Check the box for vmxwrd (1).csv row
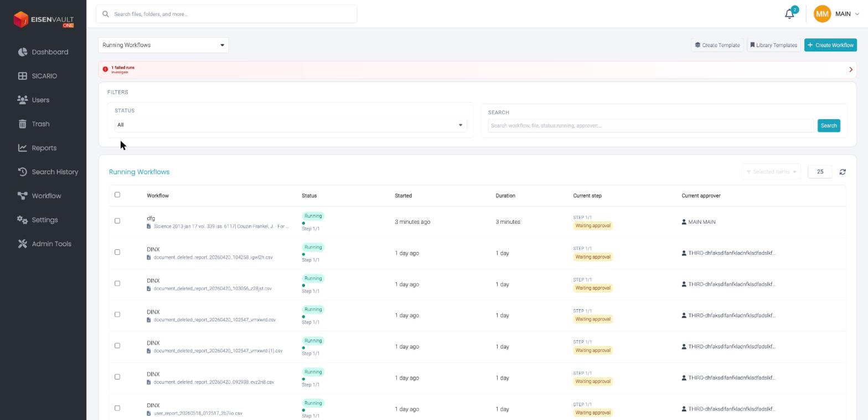This screenshot has width=868, height=420. coord(117,345)
